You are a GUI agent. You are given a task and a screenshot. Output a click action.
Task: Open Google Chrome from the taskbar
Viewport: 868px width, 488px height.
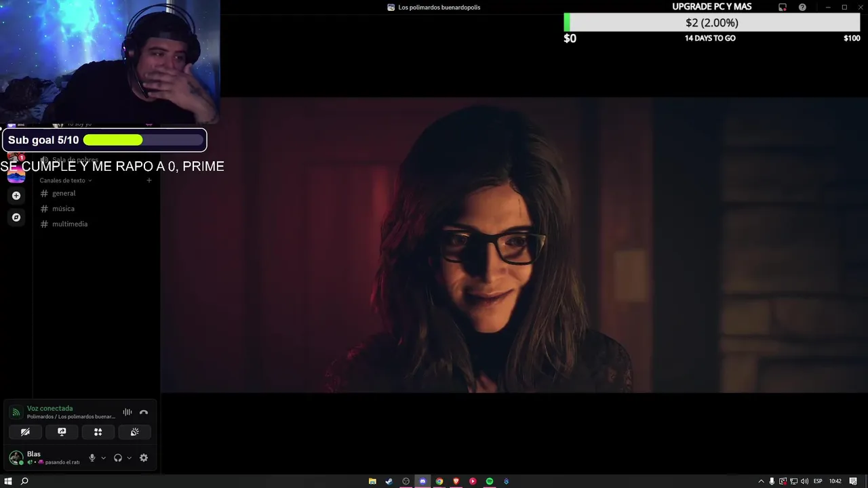(439, 481)
